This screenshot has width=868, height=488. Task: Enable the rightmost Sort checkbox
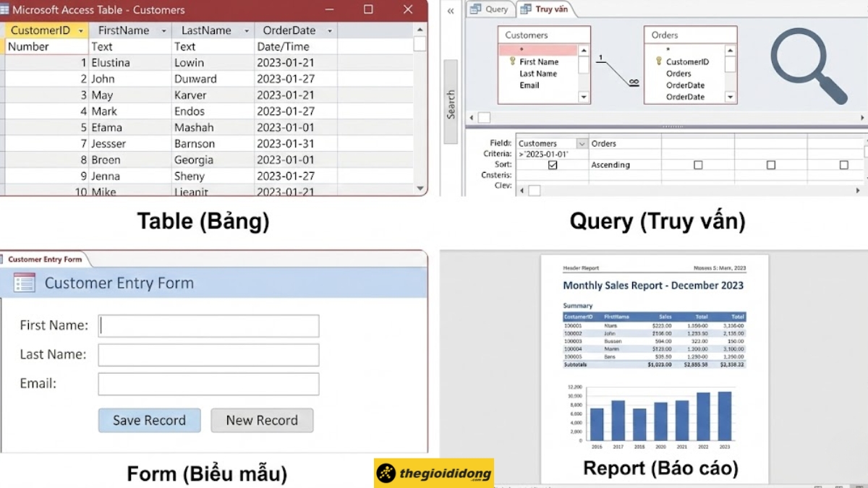pyautogui.click(x=844, y=165)
